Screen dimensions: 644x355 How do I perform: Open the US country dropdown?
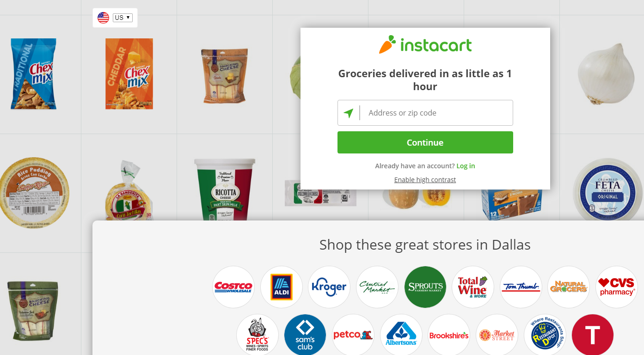tap(123, 18)
